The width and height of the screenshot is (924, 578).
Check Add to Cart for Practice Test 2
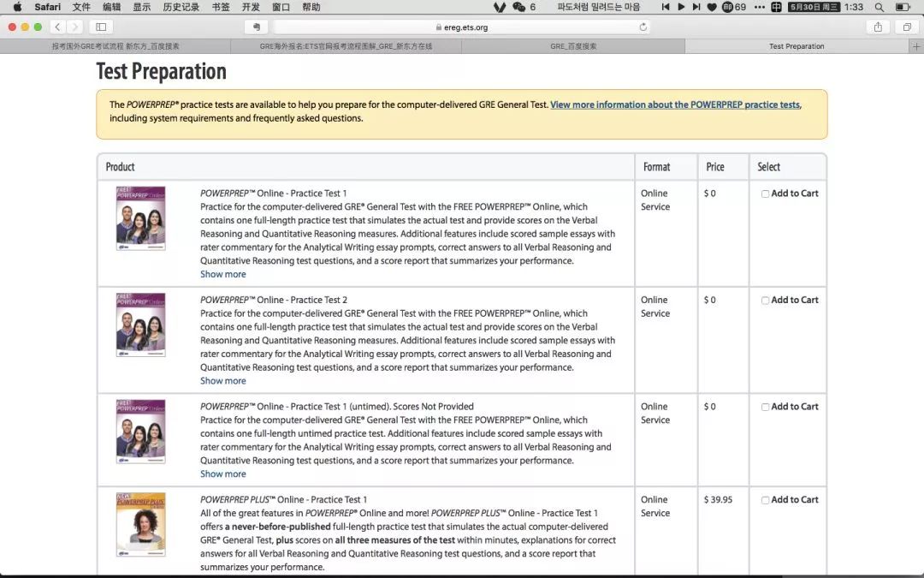(x=765, y=301)
